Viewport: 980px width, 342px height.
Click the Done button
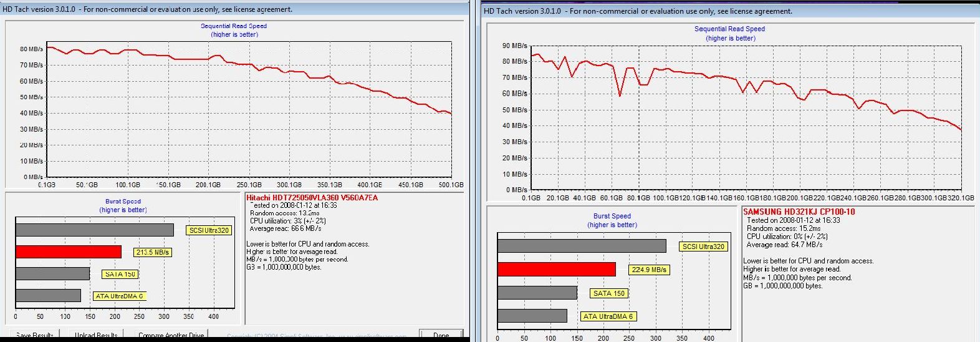click(x=441, y=336)
